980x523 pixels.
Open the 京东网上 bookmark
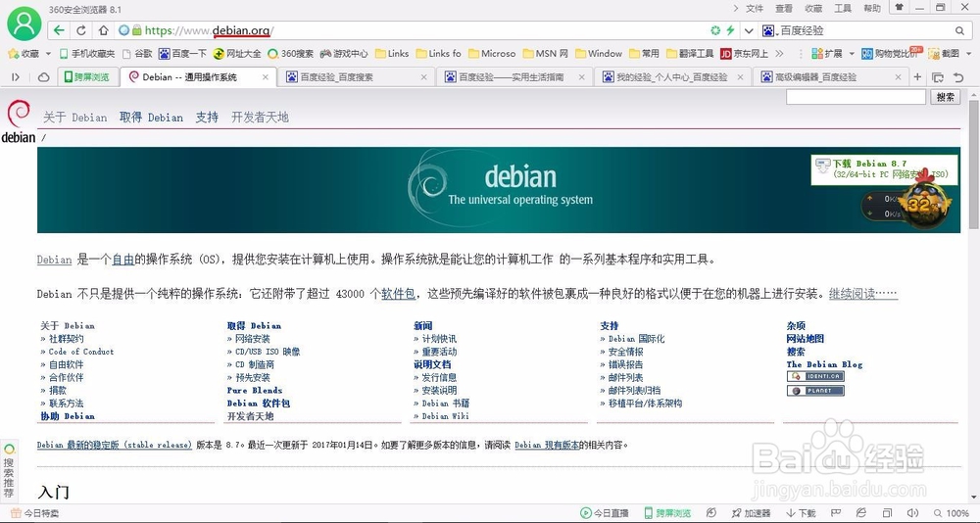744,54
